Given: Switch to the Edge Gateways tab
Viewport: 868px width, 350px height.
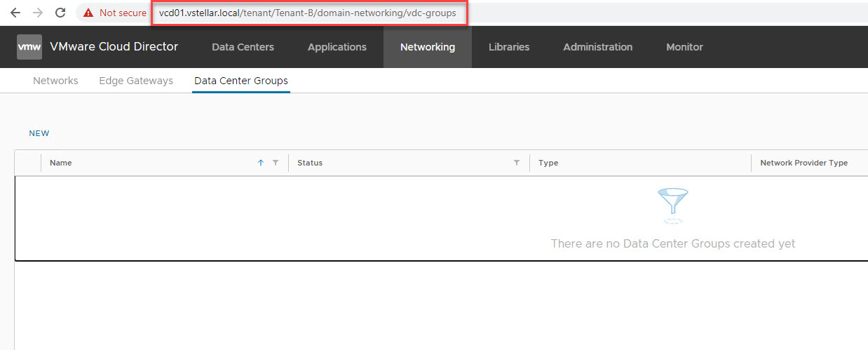Looking at the screenshot, I should 136,81.
